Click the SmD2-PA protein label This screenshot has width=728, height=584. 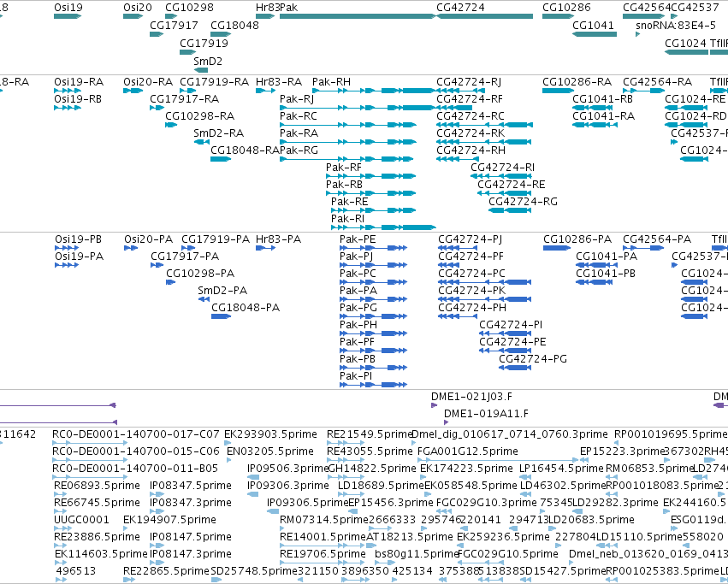[222, 291]
